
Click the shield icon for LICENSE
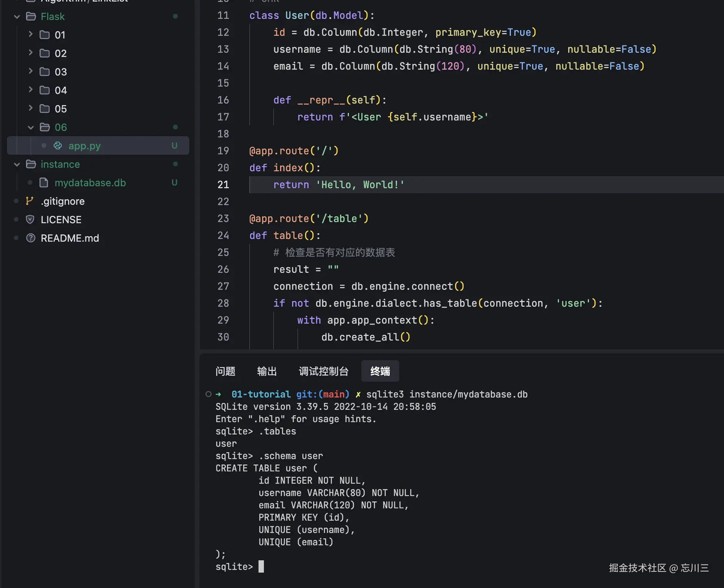pos(30,219)
